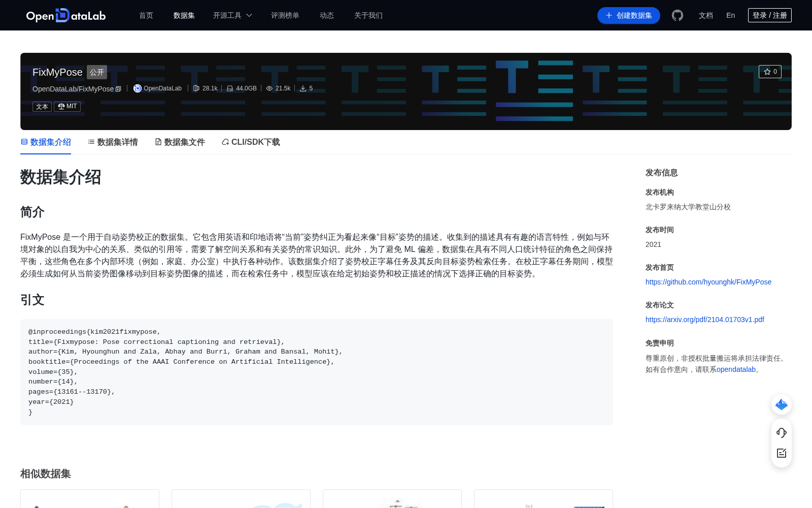
Task: Click the FixMyPose dataset title
Action: (x=57, y=72)
